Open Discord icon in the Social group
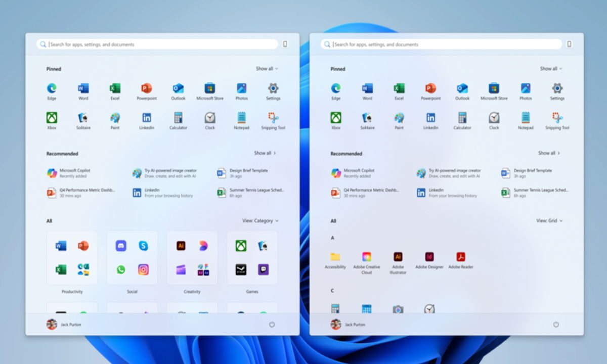The height and width of the screenshot is (364, 607). pos(120,246)
